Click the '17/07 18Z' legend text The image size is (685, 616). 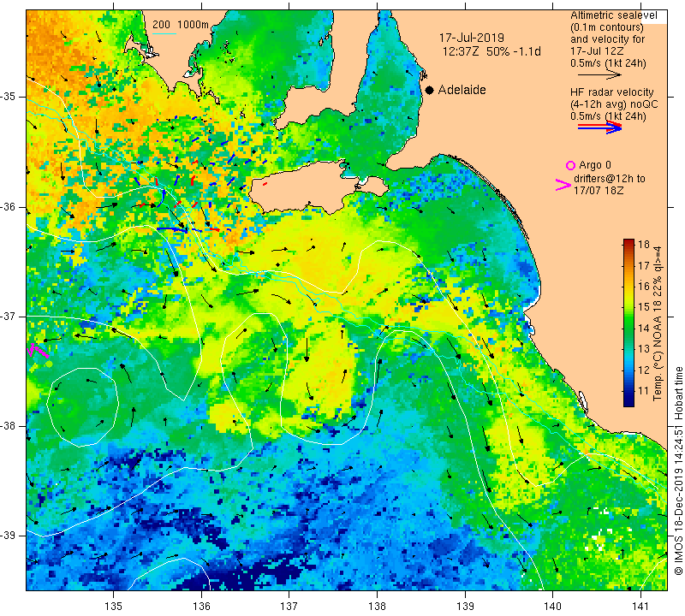click(598, 190)
